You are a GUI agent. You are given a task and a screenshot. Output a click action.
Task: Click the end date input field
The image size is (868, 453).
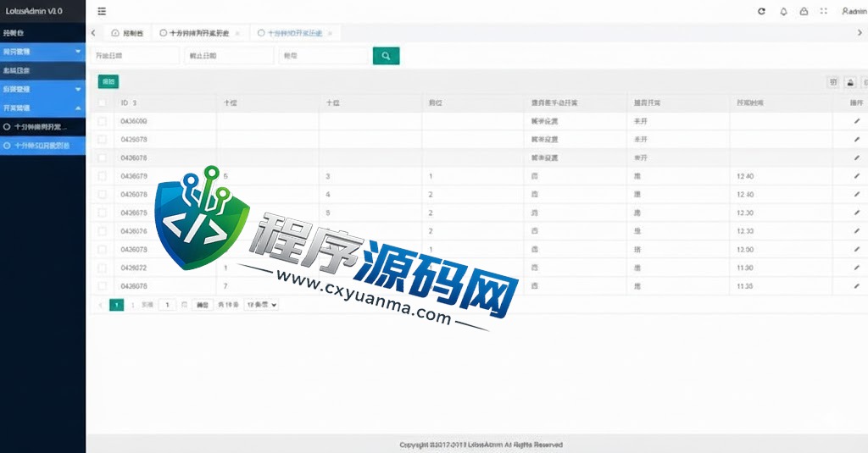(x=229, y=55)
